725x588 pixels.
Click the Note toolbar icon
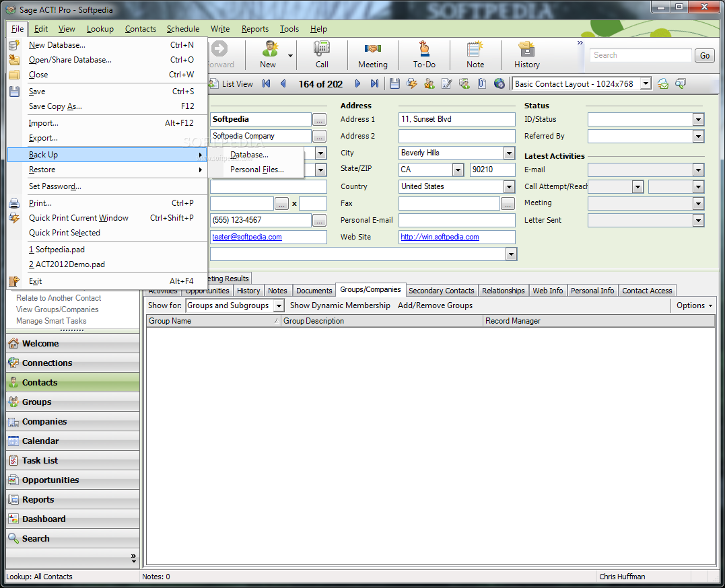pyautogui.click(x=475, y=49)
